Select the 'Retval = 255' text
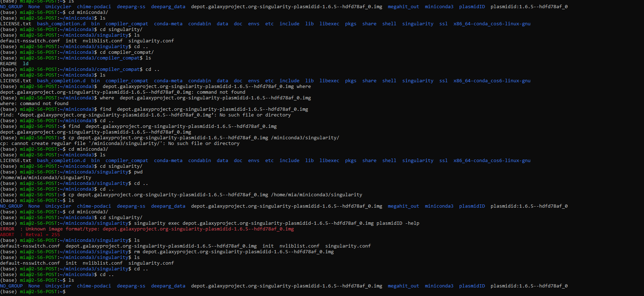The height and width of the screenshot is (296, 644). (43, 235)
